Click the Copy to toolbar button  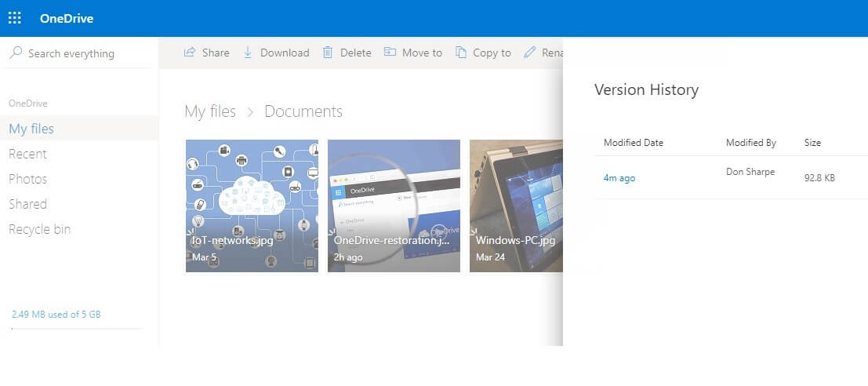(x=483, y=53)
